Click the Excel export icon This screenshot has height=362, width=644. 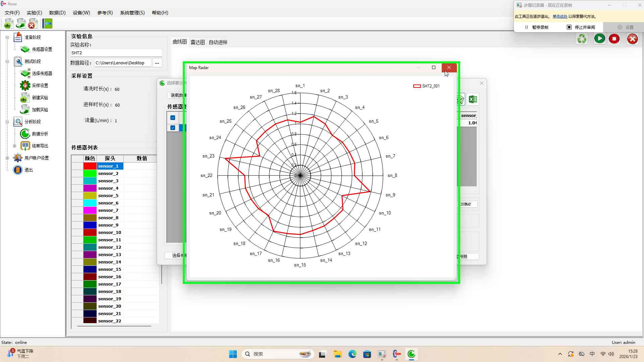(473, 99)
